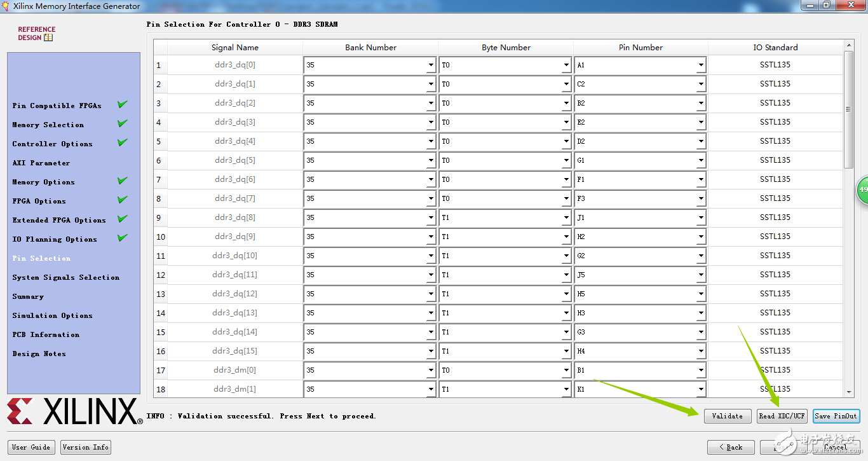Click SSTL135 cell in ddr3_dq[2] row

click(x=775, y=103)
